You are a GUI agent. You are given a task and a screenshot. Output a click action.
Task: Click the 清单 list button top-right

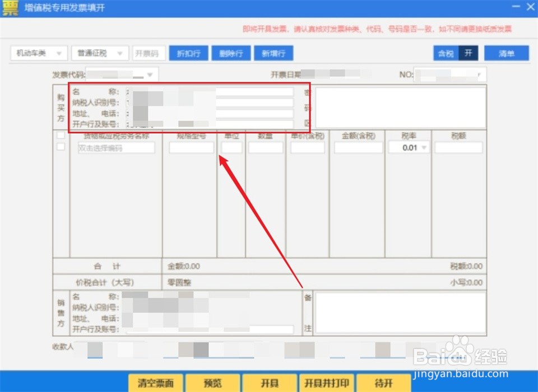(x=506, y=53)
